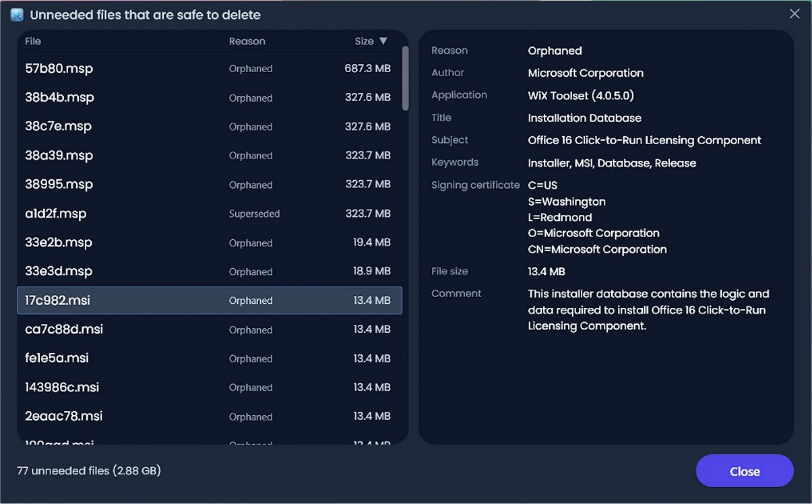
Task: Sort the list by Size column header
Action: [364, 41]
